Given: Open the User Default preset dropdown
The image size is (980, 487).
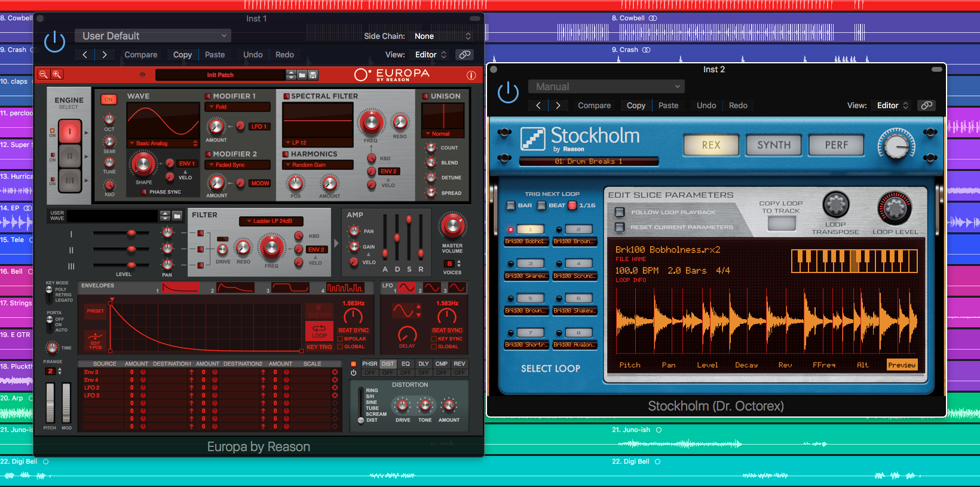Looking at the screenshot, I should (x=153, y=36).
